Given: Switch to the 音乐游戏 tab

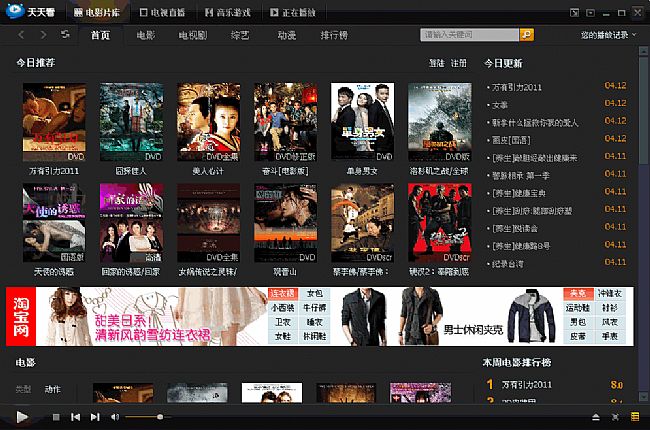Looking at the screenshot, I should click(228, 12).
